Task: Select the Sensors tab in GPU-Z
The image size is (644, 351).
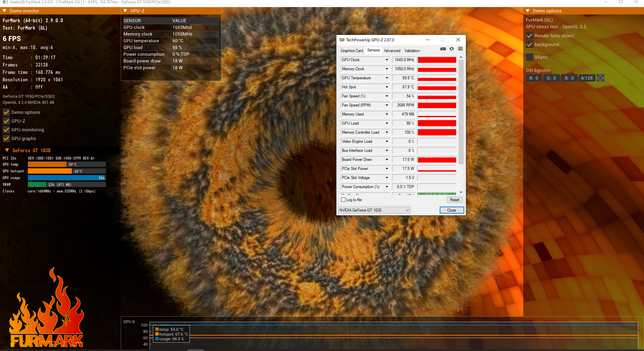Action: (373, 50)
